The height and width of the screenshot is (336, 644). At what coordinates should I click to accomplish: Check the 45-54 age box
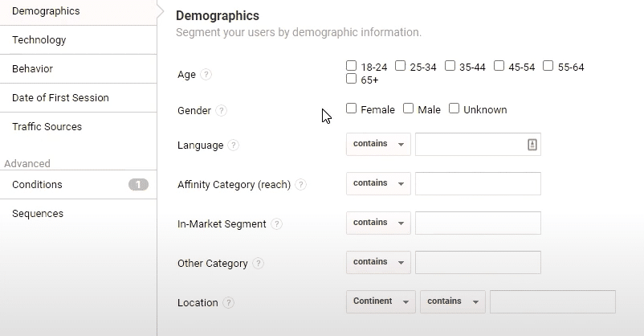[x=499, y=66]
